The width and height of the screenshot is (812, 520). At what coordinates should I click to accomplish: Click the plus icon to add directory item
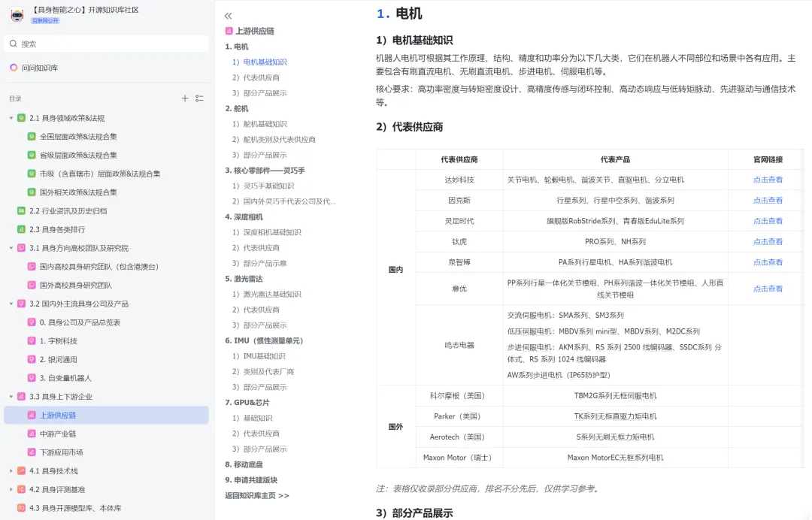click(x=185, y=98)
